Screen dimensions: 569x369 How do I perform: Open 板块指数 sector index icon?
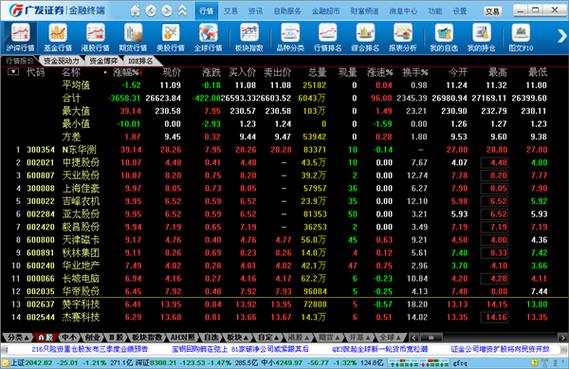coord(249,37)
